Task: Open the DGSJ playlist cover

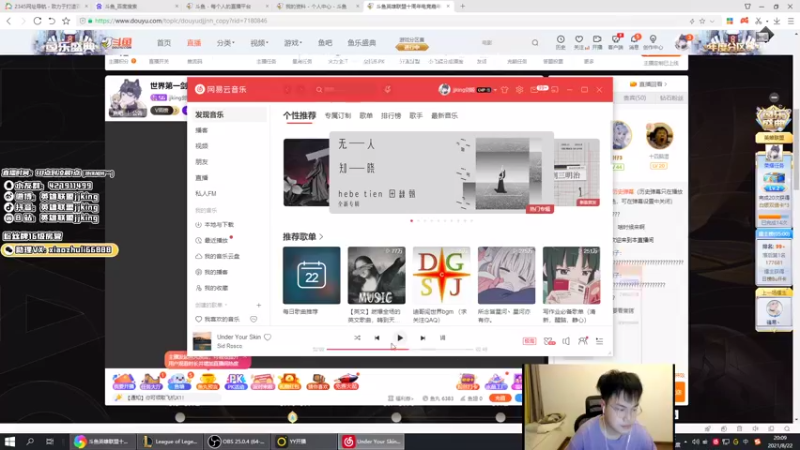Action: [441, 276]
